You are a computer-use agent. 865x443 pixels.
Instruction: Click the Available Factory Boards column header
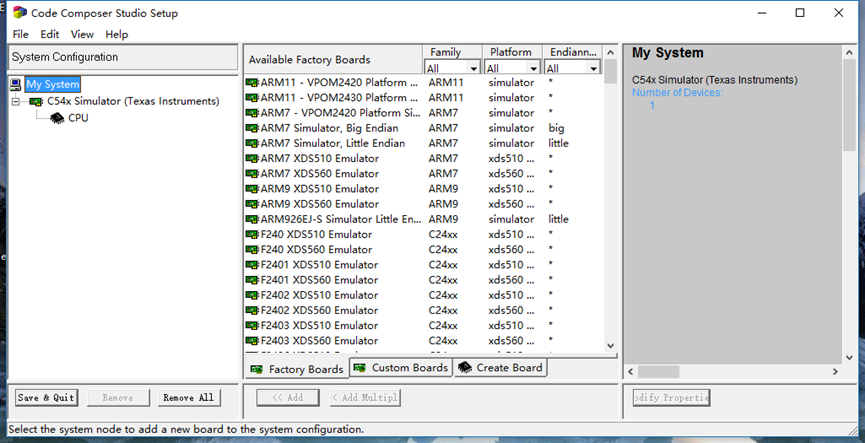pyautogui.click(x=333, y=60)
